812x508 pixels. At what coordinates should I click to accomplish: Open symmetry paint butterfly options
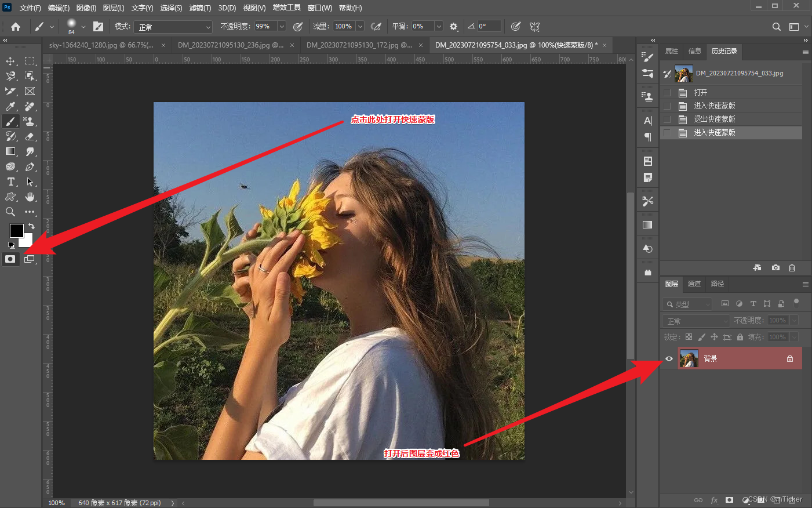click(534, 27)
